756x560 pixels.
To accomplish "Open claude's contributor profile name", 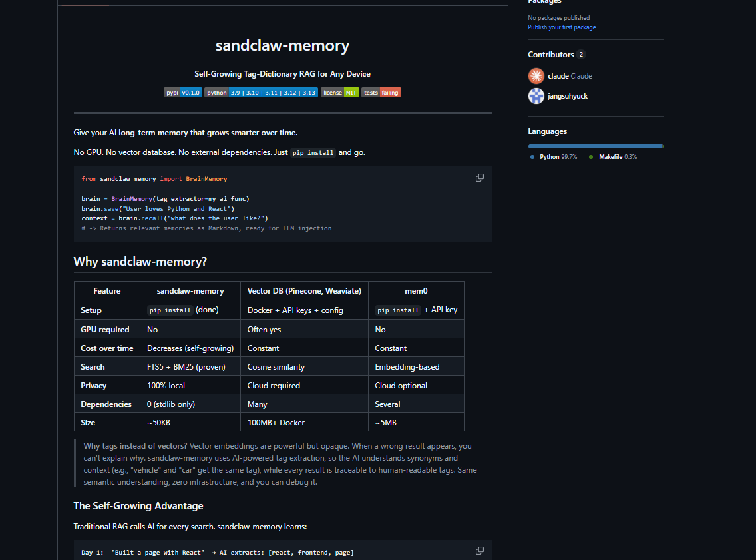I will pos(558,75).
